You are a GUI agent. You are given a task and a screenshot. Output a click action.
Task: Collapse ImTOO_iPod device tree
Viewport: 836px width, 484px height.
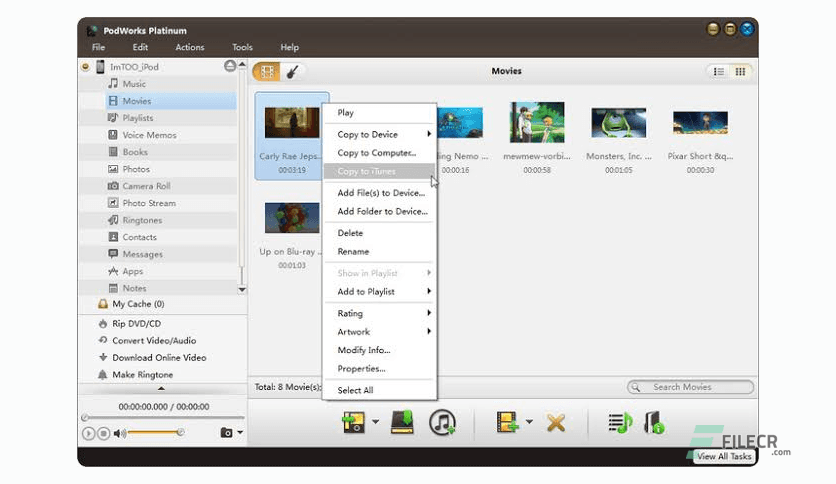(85, 67)
